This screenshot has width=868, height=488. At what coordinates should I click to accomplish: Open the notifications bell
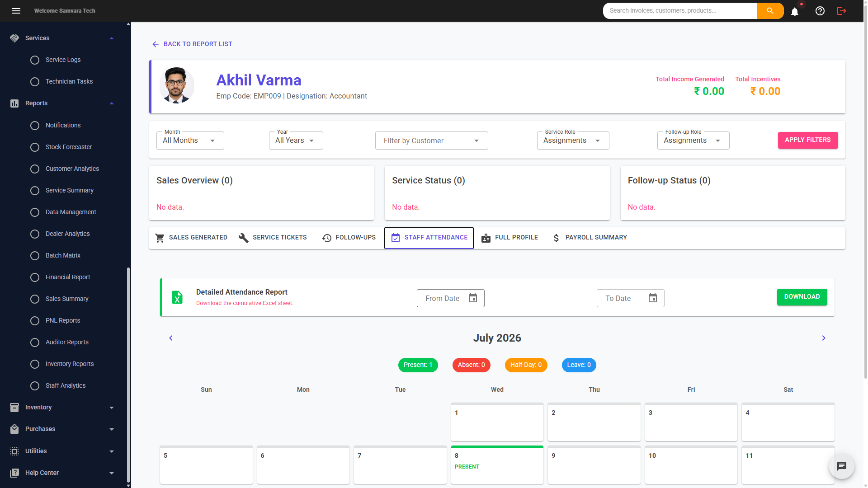[795, 11]
